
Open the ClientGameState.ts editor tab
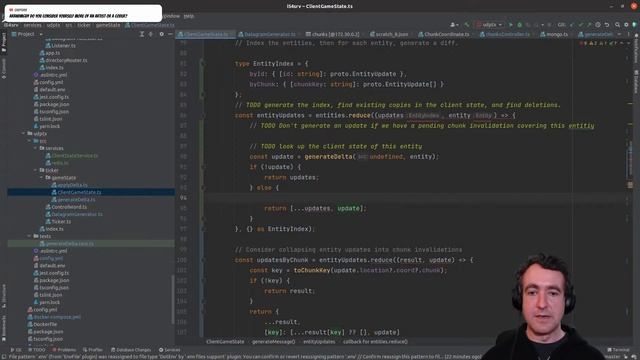205,34
